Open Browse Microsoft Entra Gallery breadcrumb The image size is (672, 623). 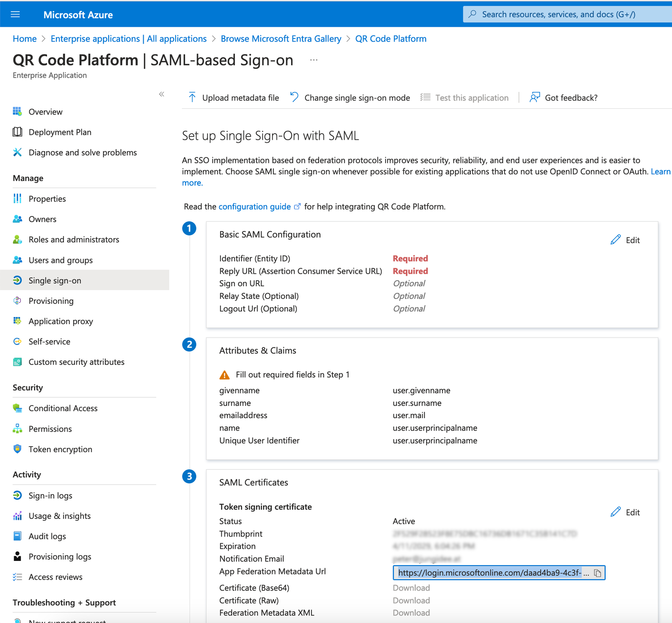click(281, 39)
